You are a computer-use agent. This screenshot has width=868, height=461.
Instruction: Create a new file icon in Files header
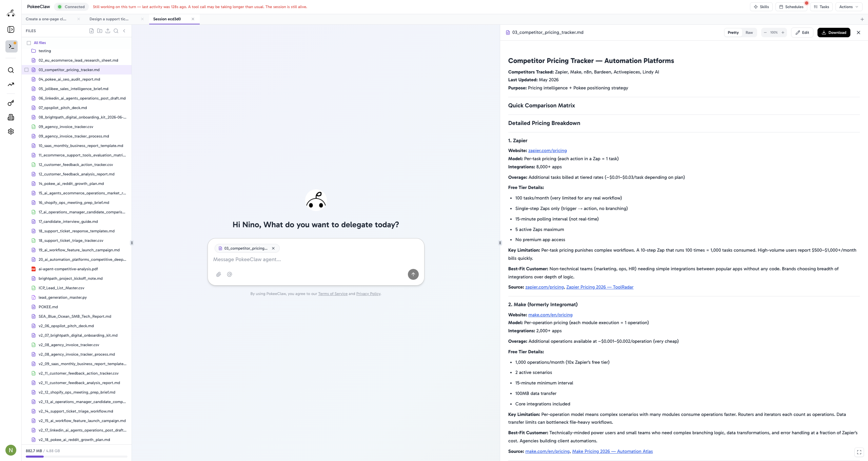92,31
